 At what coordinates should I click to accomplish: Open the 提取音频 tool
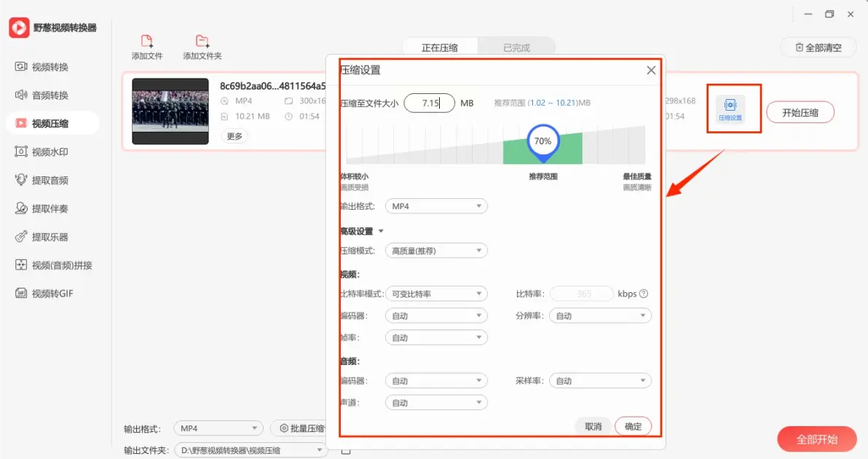click(x=42, y=180)
